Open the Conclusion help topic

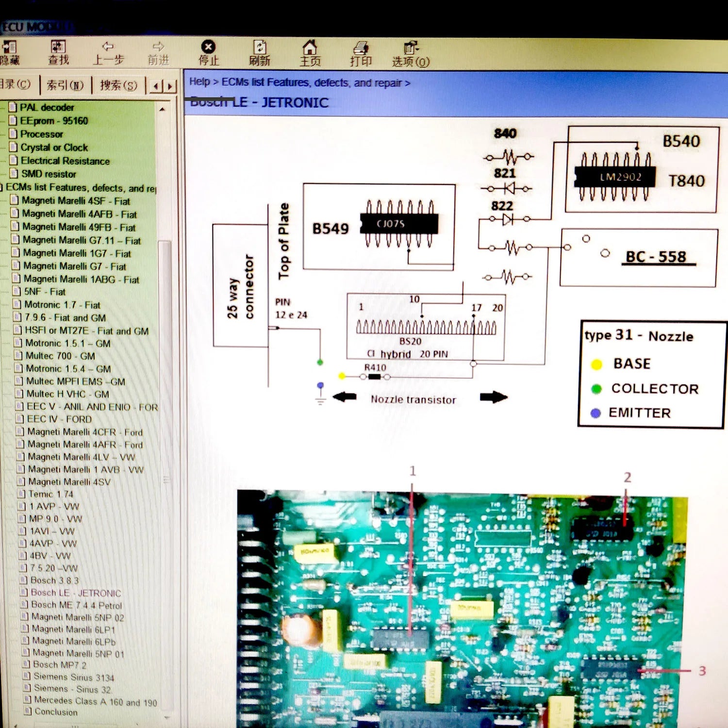pyautogui.click(x=56, y=712)
